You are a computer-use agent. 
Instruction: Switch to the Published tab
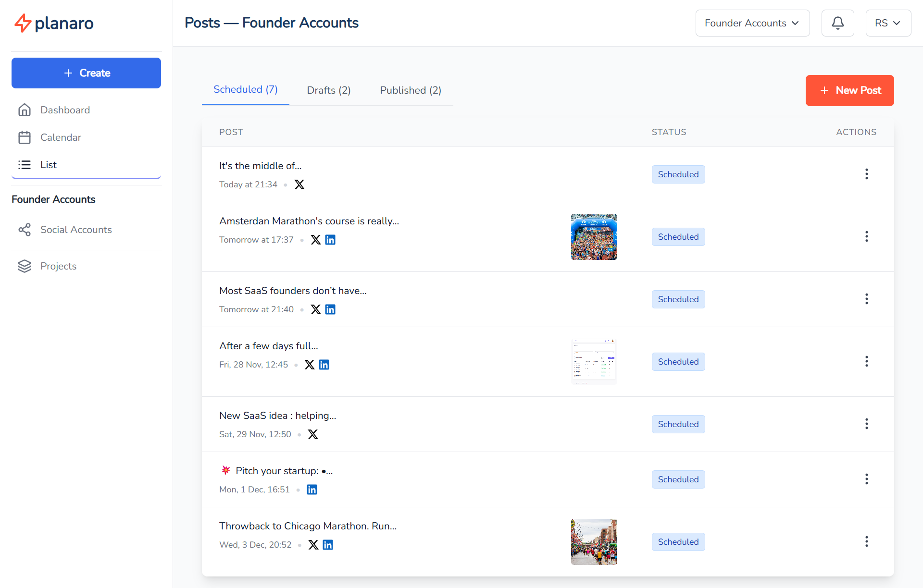coord(411,90)
